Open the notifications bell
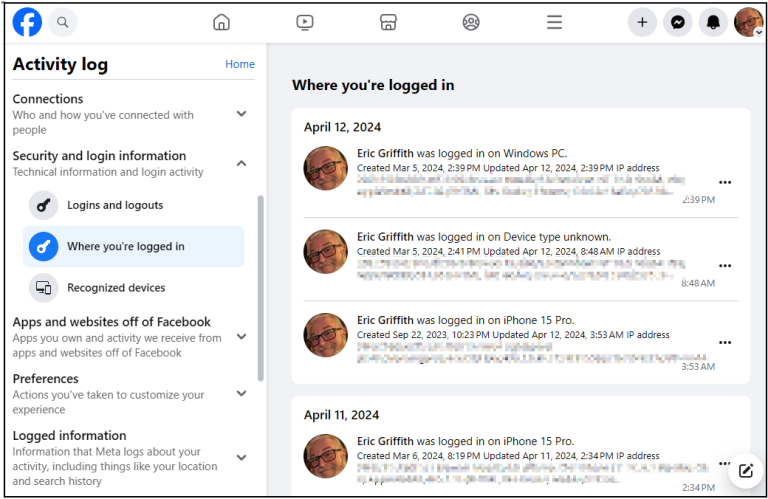 click(713, 22)
